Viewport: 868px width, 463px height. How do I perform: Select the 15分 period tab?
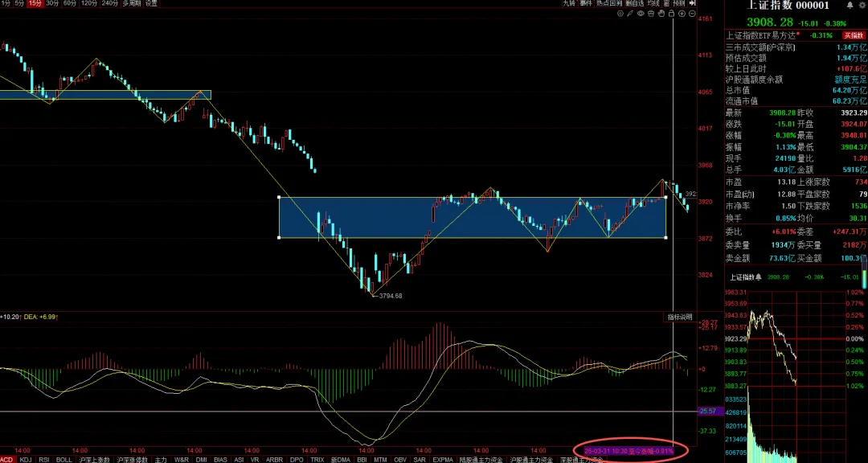35,3
